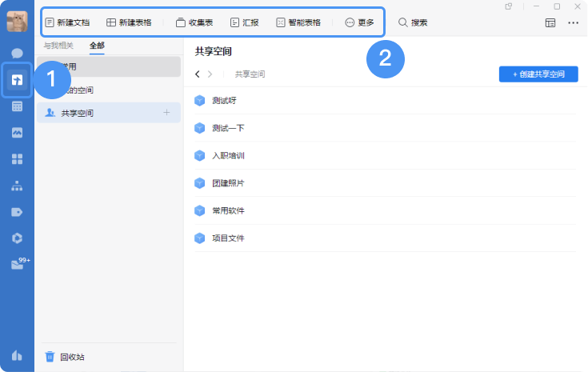The image size is (588, 372).
Task: Open the calendar icon in sidebar
Action: click(17, 106)
